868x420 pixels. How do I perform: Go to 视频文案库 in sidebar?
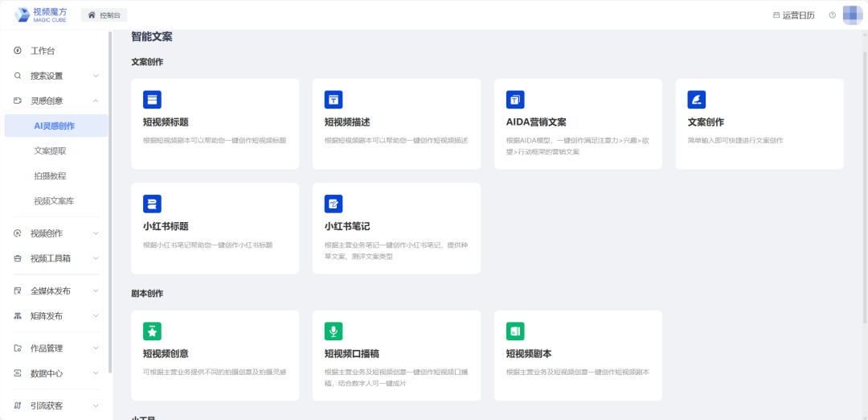54,200
